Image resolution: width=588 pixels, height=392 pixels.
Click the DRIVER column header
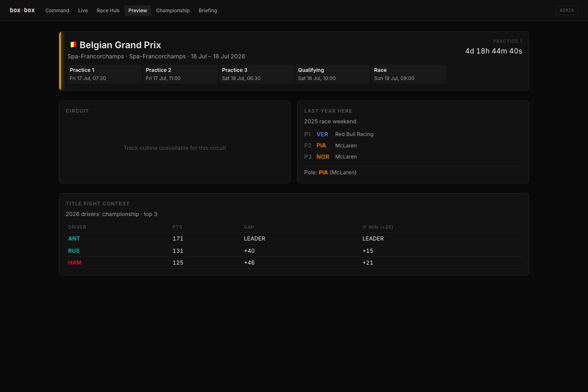pyautogui.click(x=77, y=227)
